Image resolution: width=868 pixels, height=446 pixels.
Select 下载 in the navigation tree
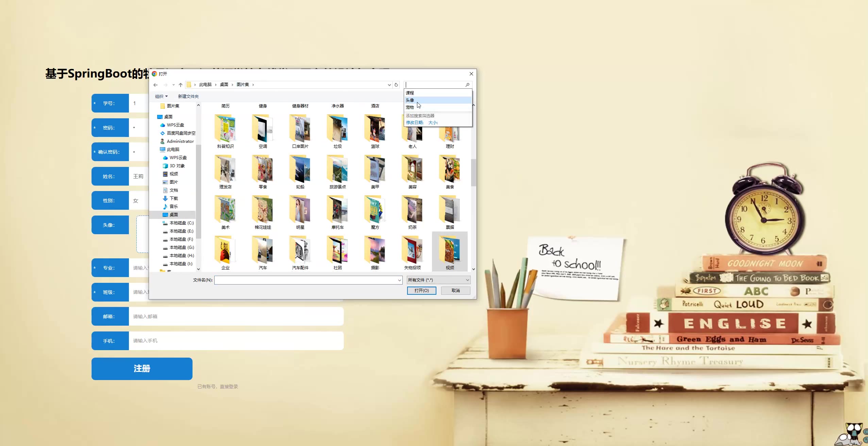(x=173, y=198)
